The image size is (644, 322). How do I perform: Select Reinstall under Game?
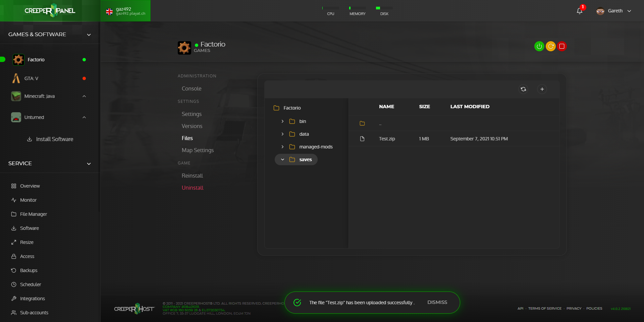click(192, 176)
